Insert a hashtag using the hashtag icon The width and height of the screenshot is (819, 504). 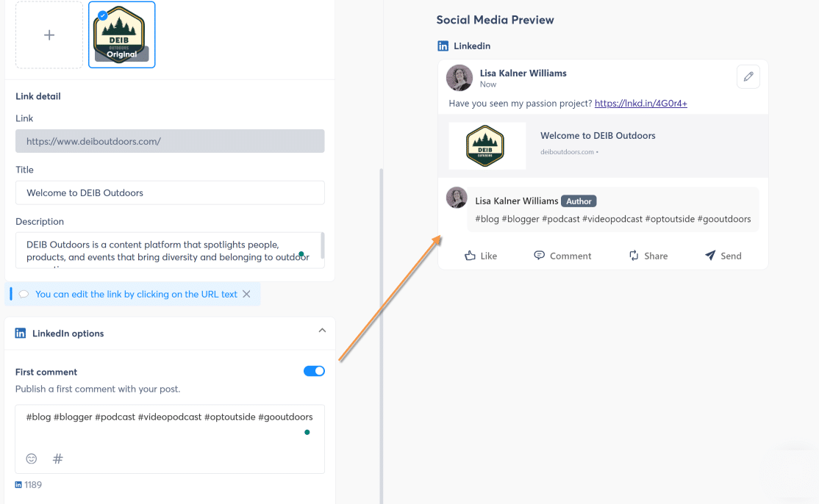tap(57, 458)
